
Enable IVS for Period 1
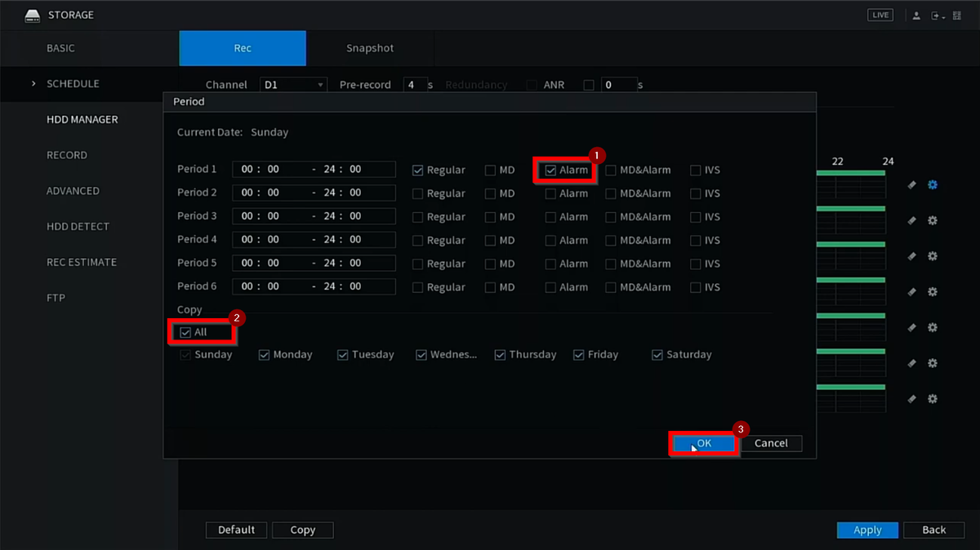point(696,171)
